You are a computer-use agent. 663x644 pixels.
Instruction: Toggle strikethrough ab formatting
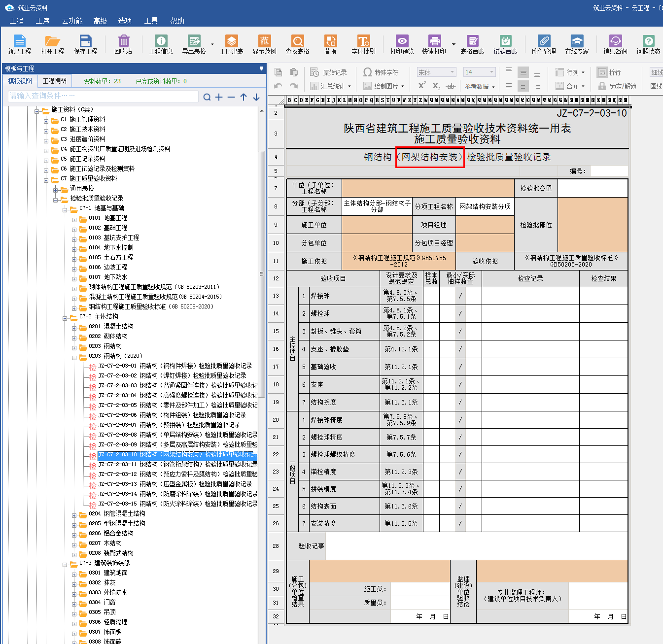tap(451, 86)
